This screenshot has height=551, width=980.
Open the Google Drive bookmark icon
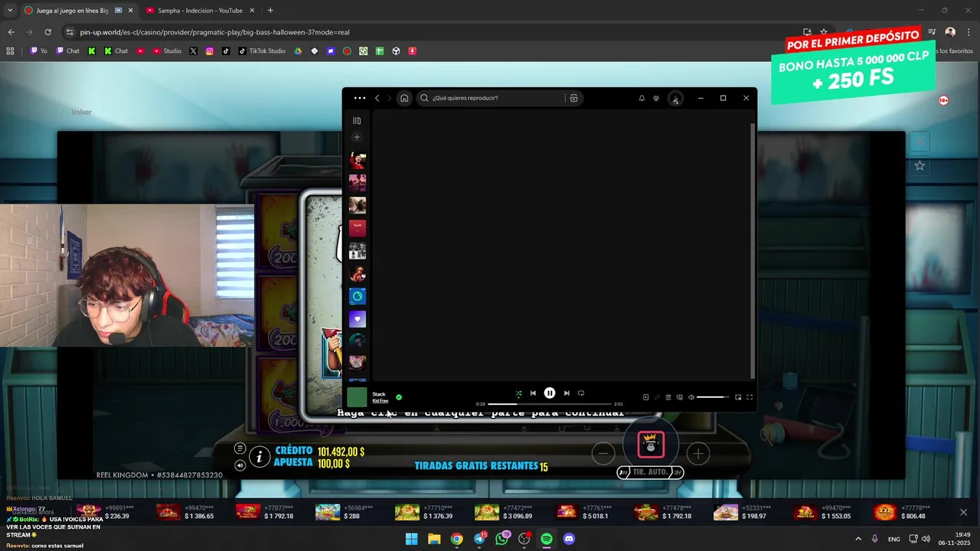click(299, 51)
